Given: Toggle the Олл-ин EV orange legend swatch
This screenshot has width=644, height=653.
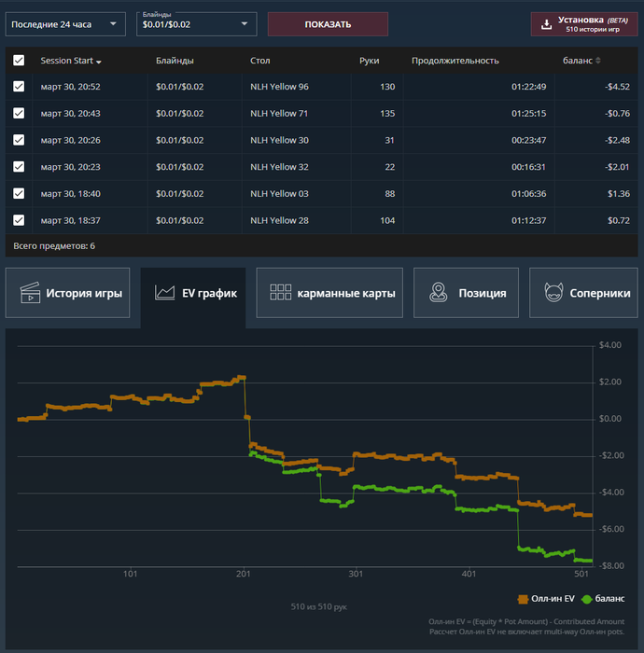Looking at the screenshot, I should click(x=523, y=599).
